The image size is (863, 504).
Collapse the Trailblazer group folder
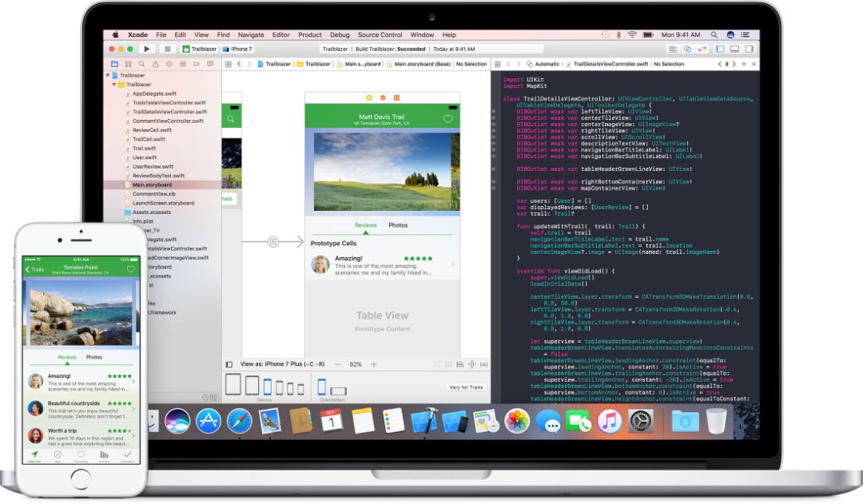click(114, 84)
